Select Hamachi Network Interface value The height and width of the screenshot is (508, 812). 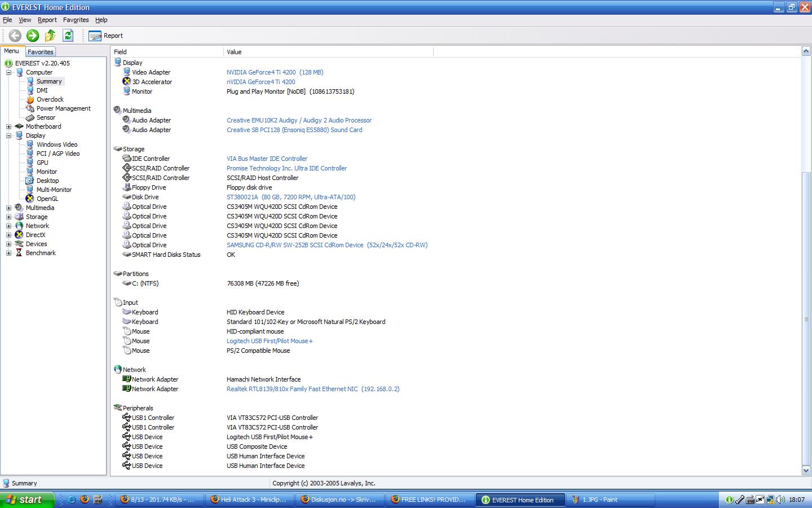click(263, 379)
